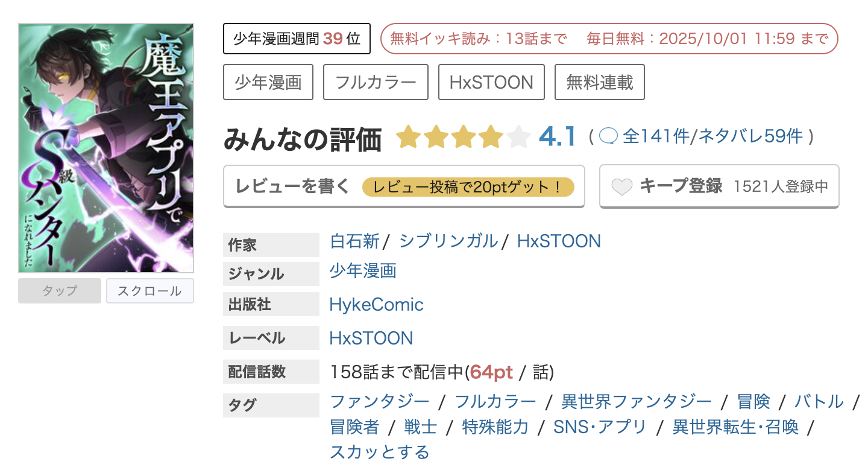The image size is (868, 473).
Task: Select the フルカラー category
Action: (375, 82)
